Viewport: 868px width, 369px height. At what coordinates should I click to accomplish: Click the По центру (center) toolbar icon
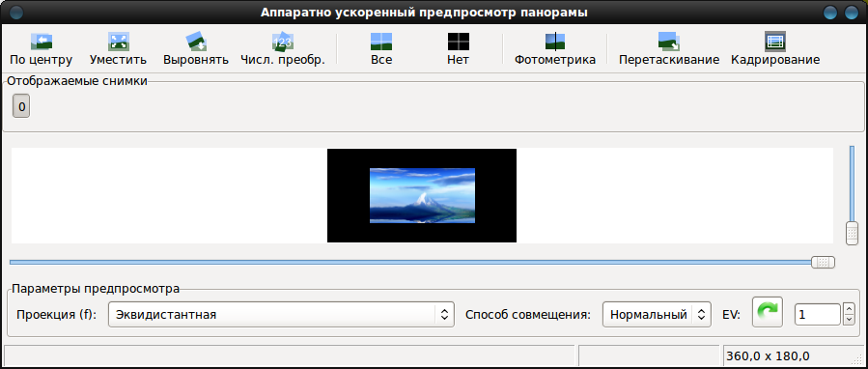coord(41,48)
